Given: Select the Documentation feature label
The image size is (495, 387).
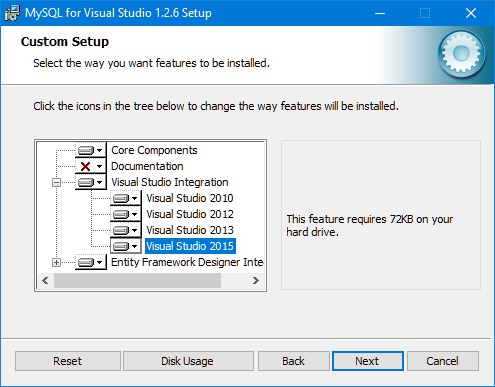Looking at the screenshot, I should pos(147,166).
